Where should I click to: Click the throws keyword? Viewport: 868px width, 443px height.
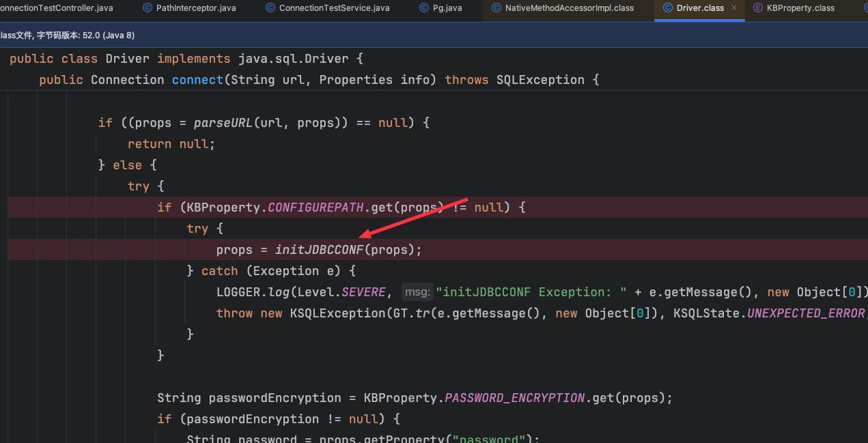467,80
